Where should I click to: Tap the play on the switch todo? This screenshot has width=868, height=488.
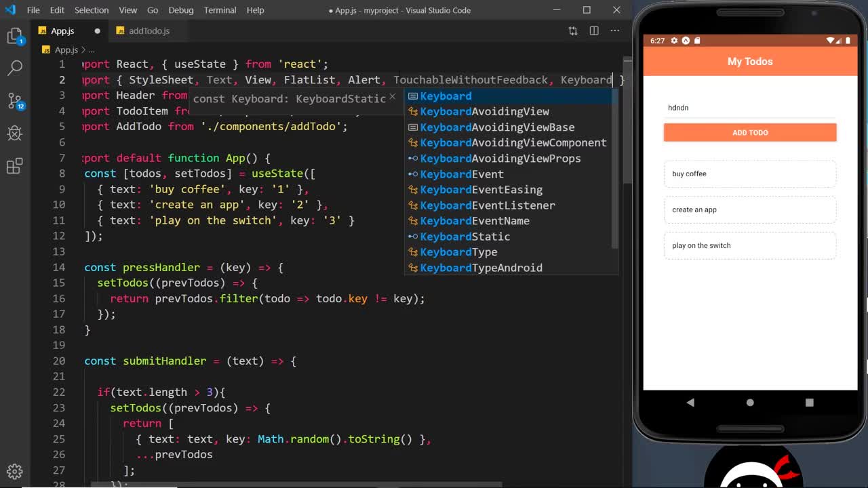tap(750, 246)
